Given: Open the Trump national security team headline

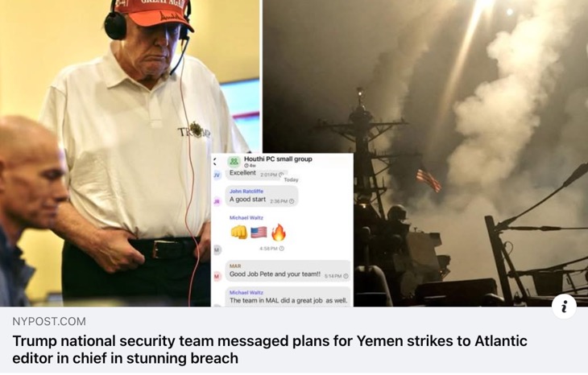Looking at the screenshot, I should (270, 349).
